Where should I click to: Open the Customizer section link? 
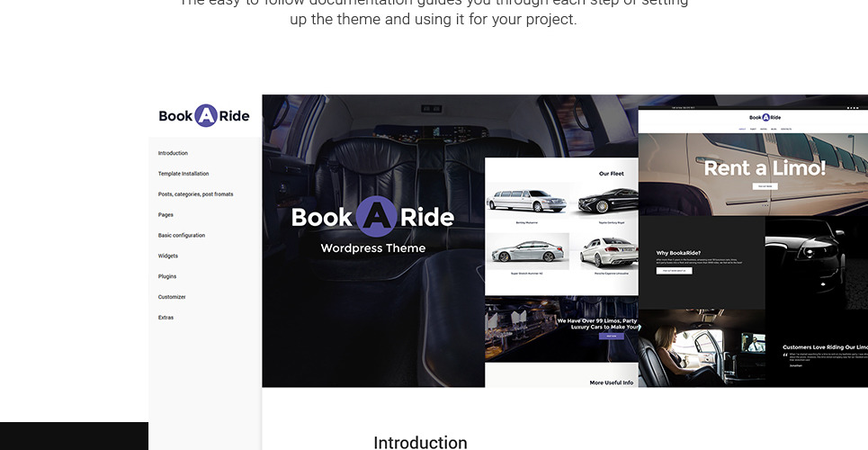[172, 297]
